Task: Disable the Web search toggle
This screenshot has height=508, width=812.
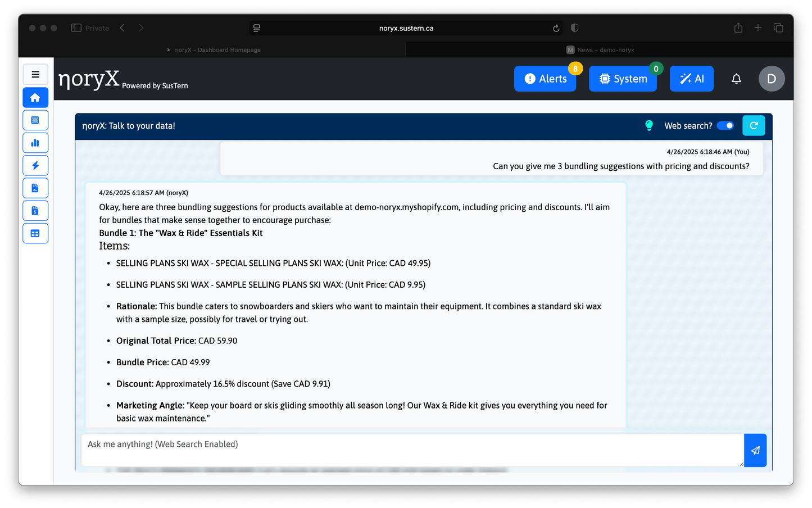Action: click(725, 126)
